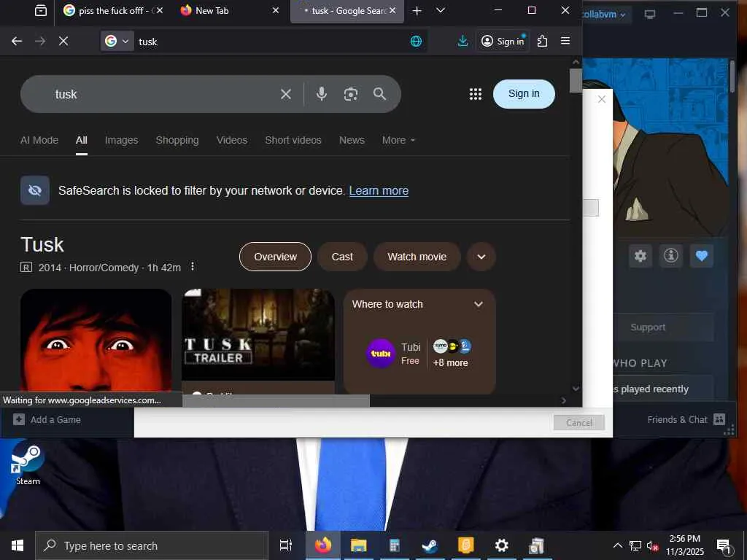Open collabvm dropdown in background window
This screenshot has height=560, width=747.
point(603,15)
